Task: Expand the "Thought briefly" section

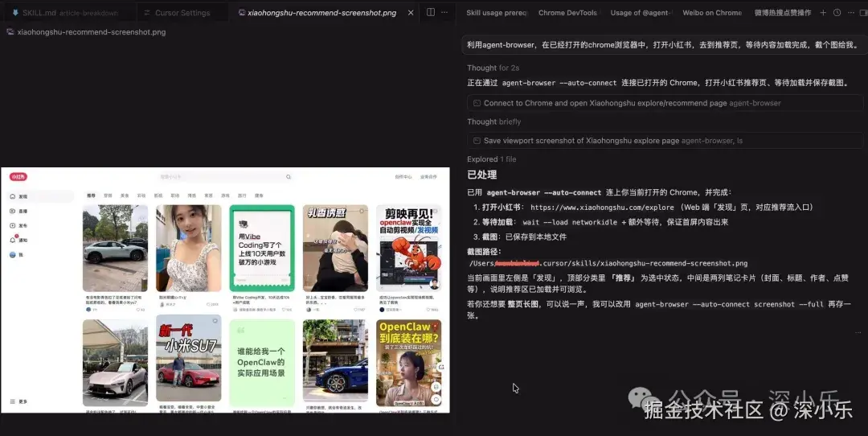Action: tap(493, 121)
